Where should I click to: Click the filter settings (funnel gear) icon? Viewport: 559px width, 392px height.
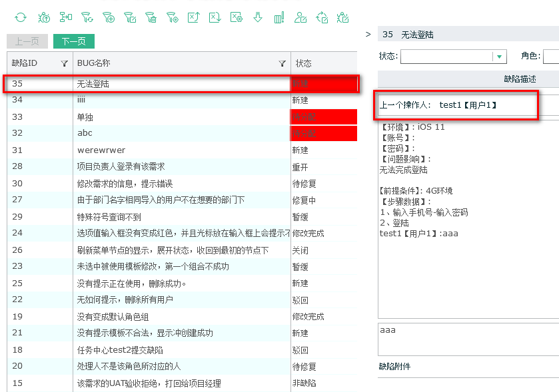(172, 17)
